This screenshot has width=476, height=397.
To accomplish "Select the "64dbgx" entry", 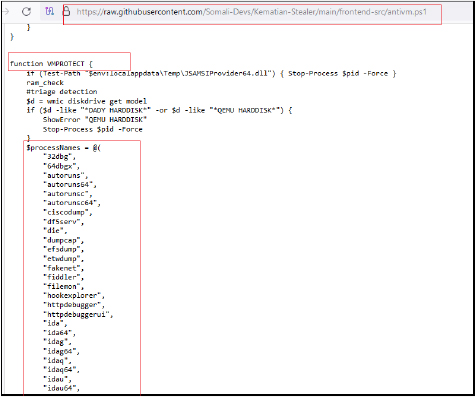I will pyautogui.click(x=61, y=166).
